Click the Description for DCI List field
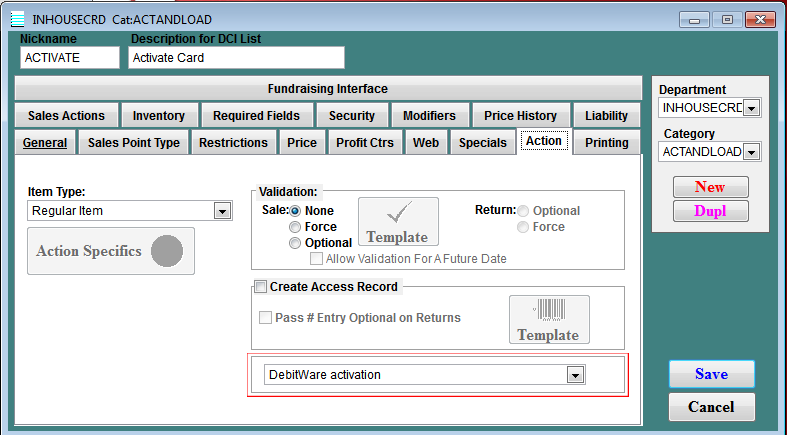This screenshot has width=787, height=435. [x=236, y=58]
